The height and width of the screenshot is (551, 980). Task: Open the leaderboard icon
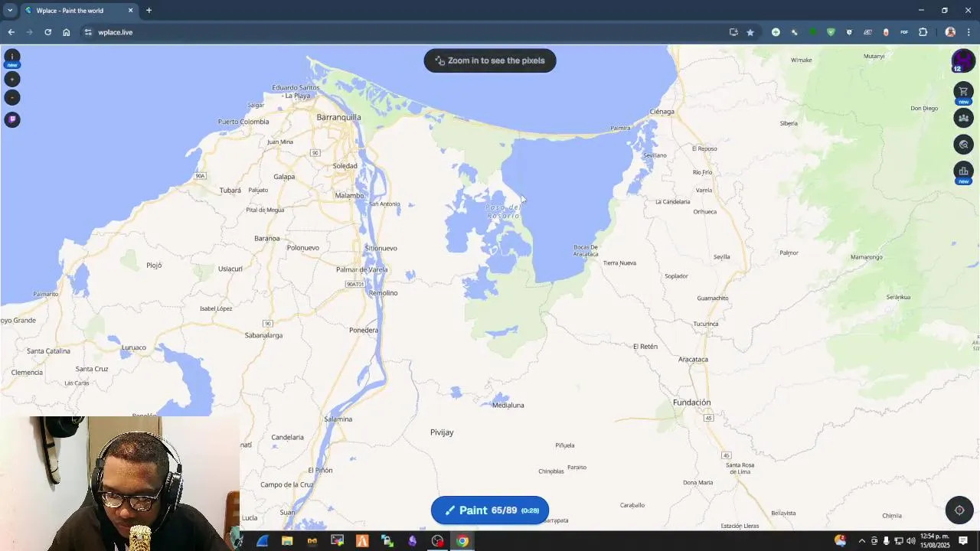click(x=963, y=171)
